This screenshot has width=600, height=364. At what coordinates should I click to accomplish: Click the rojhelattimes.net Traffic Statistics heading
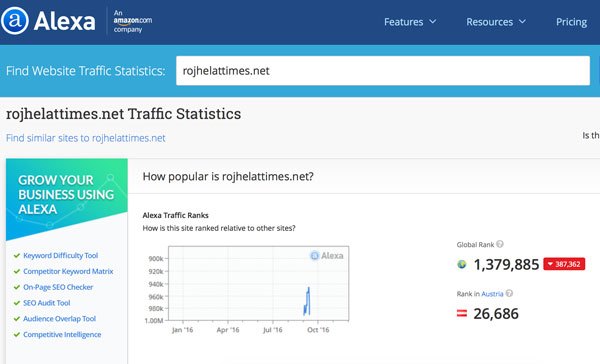click(123, 114)
